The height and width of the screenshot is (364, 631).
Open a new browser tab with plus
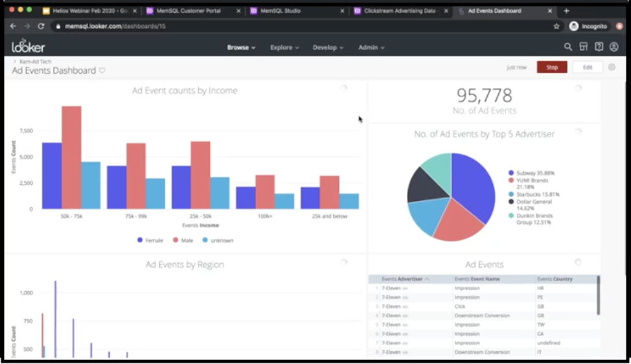coord(566,11)
